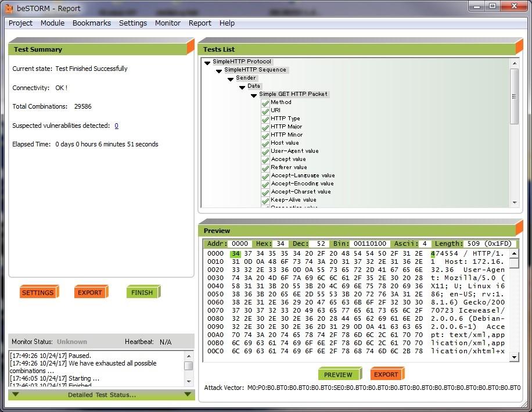Open the Module menu
Image resolution: width=532 pixels, height=412 pixels.
(52, 23)
